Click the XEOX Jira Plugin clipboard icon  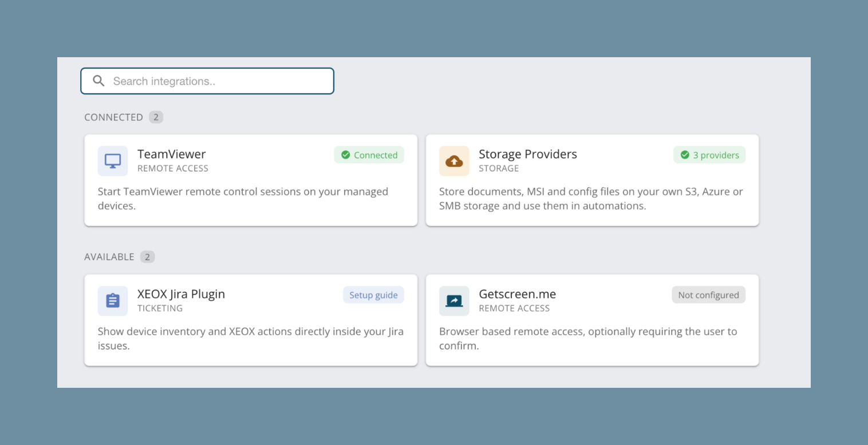[x=113, y=301]
